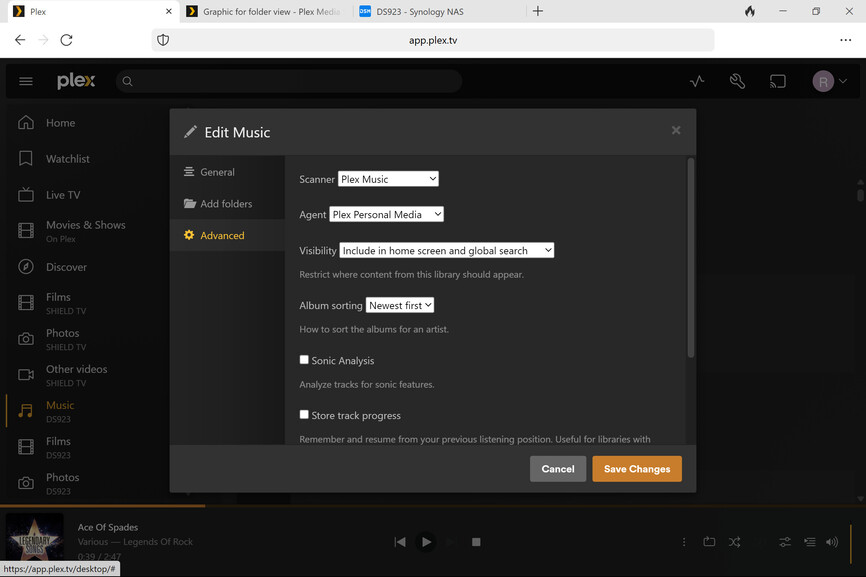
Task: Click the Cast to device icon
Action: pos(778,82)
